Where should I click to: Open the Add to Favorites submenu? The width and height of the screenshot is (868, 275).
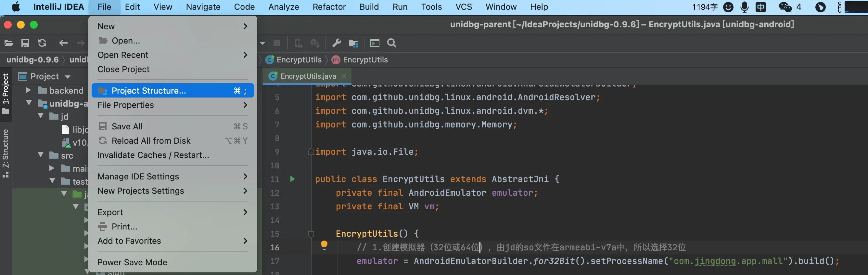(x=172, y=241)
